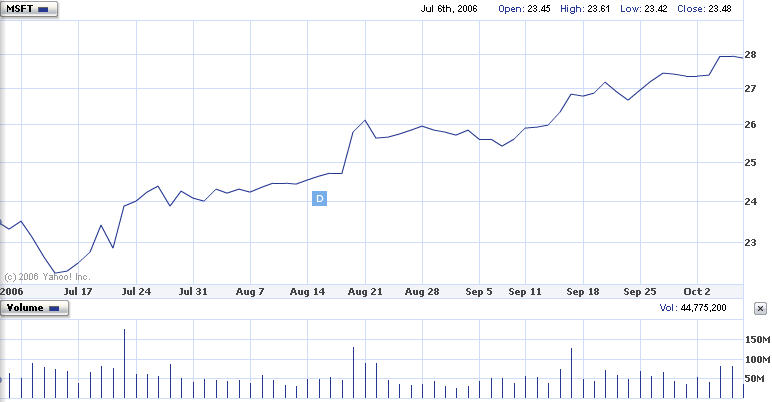Click the Yahoo! Inc. copyright text
The width and height of the screenshot is (772, 402).
pos(47,276)
